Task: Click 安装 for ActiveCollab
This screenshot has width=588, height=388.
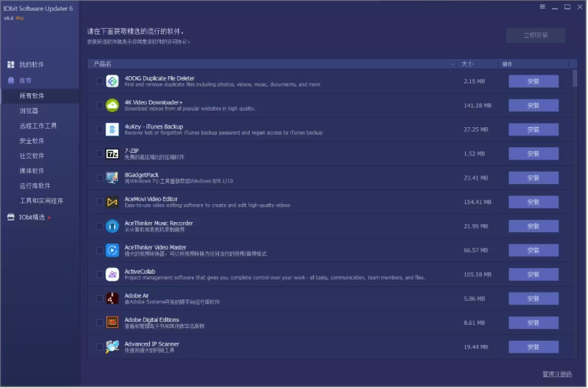Action: [x=533, y=274]
